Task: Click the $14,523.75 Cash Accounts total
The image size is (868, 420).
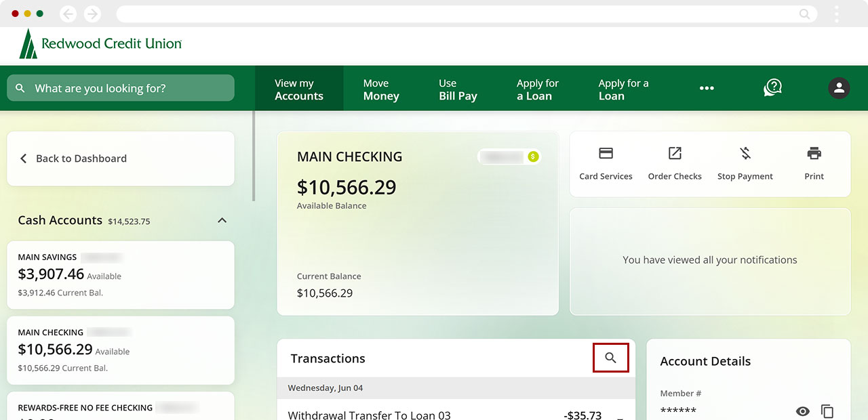Action: tap(129, 222)
